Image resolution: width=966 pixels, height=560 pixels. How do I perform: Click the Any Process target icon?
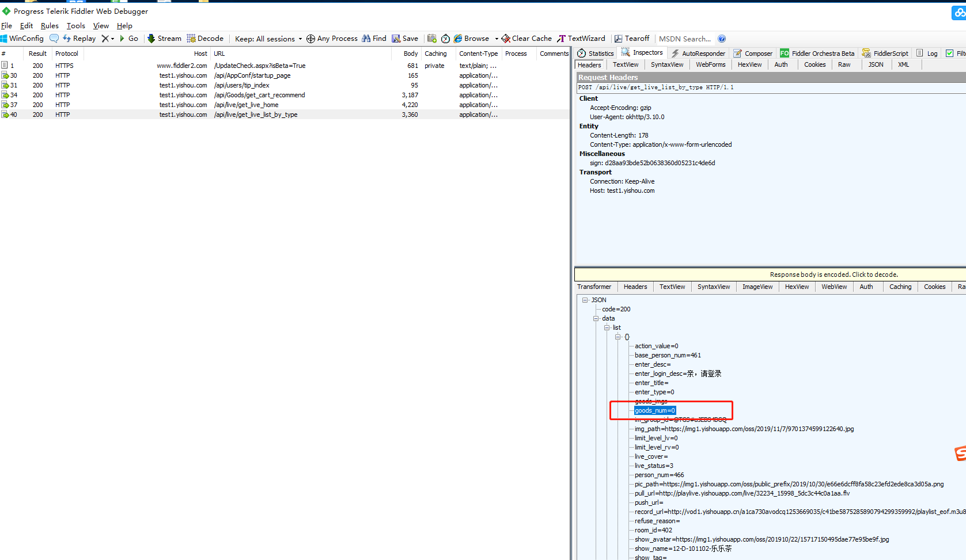(x=310, y=39)
